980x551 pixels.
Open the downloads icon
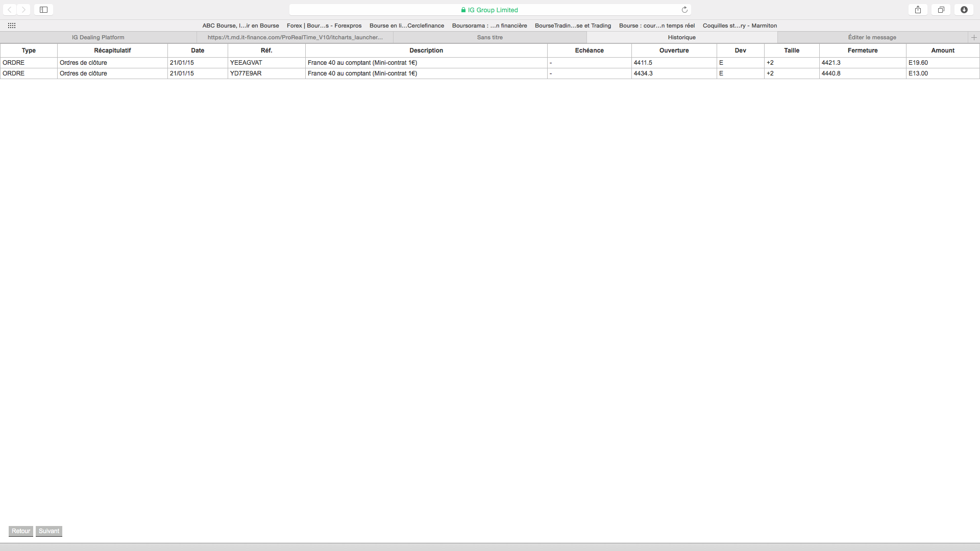click(964, 10)
